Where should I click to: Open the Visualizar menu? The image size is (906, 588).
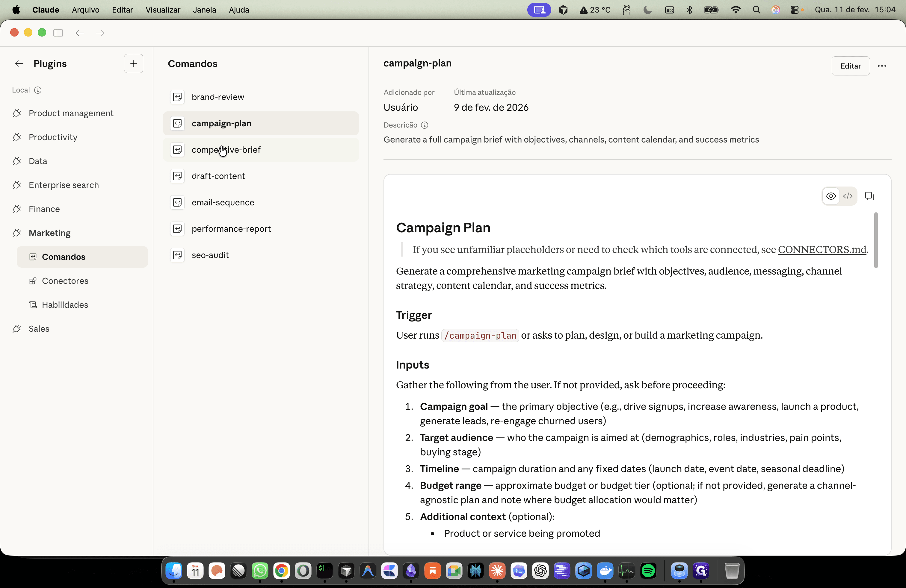click(x=163, y=10)
